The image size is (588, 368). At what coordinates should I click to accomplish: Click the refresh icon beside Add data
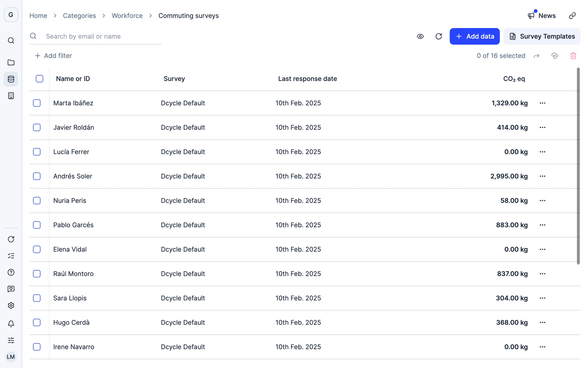click(438, 36)
